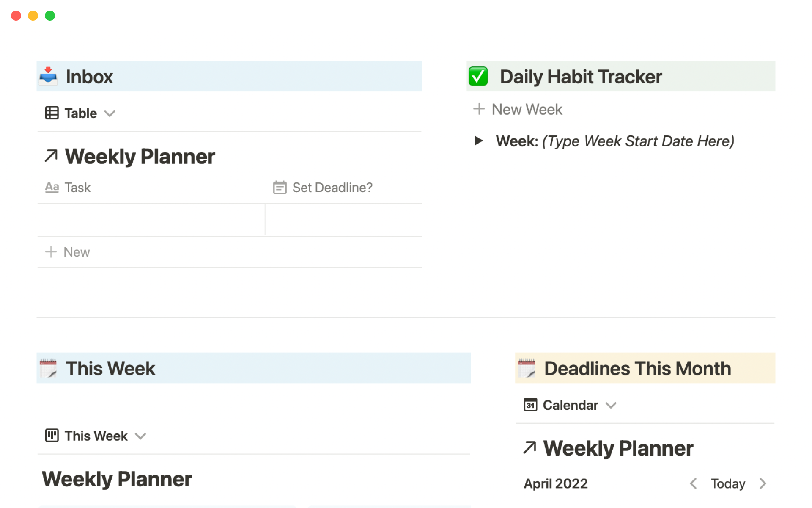Click the Task column header
Image resolution: width=812 pixels, height=508 pixels.
coord(77,187)
